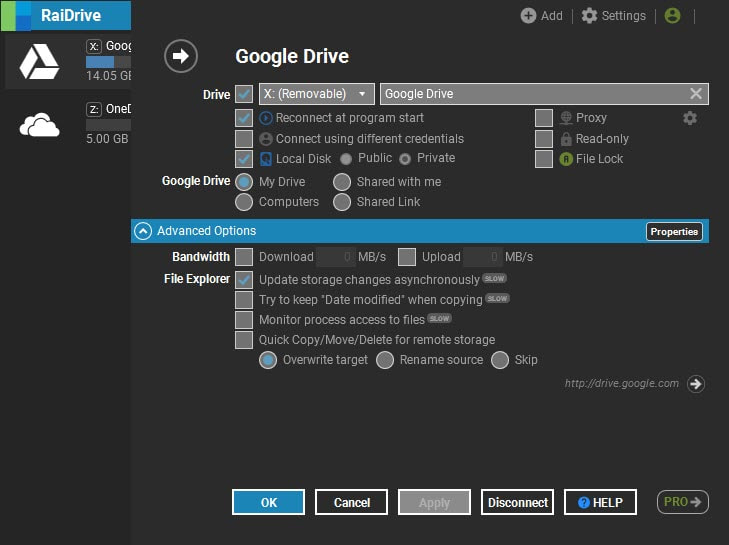The width and height of the screenshot is (729, 545).
Task: Select the Public radio button
Action: (346, 160)
